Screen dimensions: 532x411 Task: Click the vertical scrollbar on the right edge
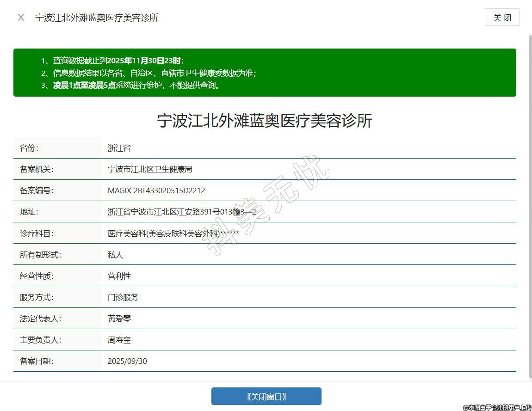(530, 208)
